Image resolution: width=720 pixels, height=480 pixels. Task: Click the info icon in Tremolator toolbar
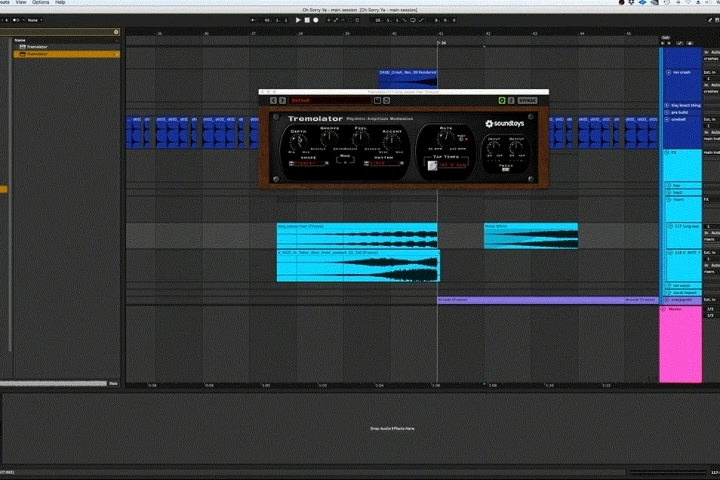[x=511, y=101]
